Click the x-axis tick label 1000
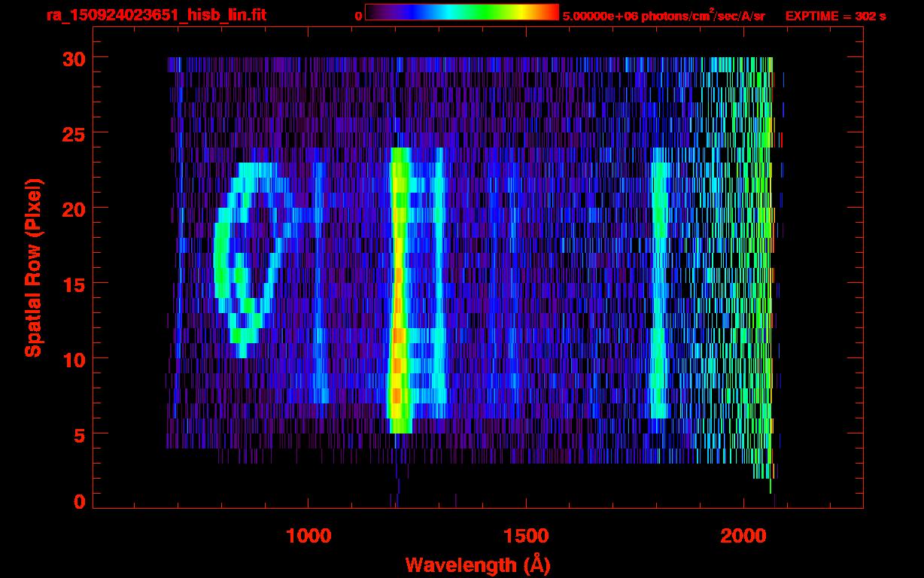This screenshot has width=924, height=578. pos(309,536)
